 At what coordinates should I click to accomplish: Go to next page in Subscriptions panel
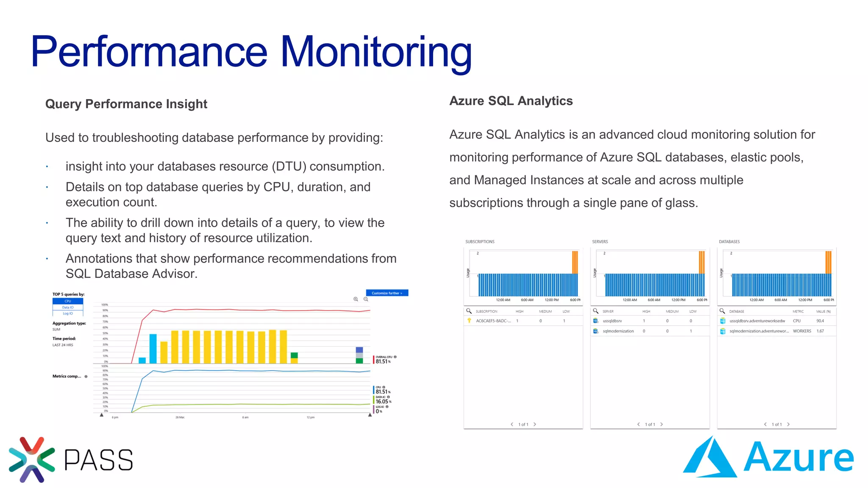click(535, 424)
